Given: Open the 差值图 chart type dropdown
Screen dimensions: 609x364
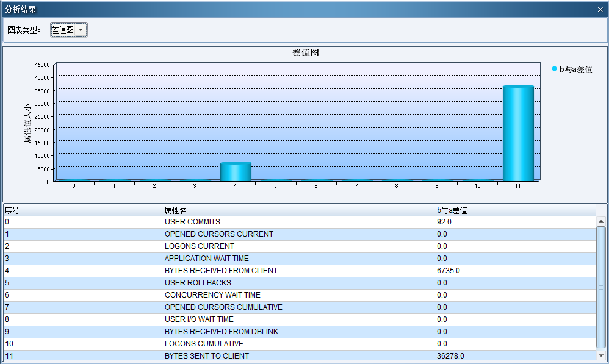Looking at the screenshot, I should point(69,30).
